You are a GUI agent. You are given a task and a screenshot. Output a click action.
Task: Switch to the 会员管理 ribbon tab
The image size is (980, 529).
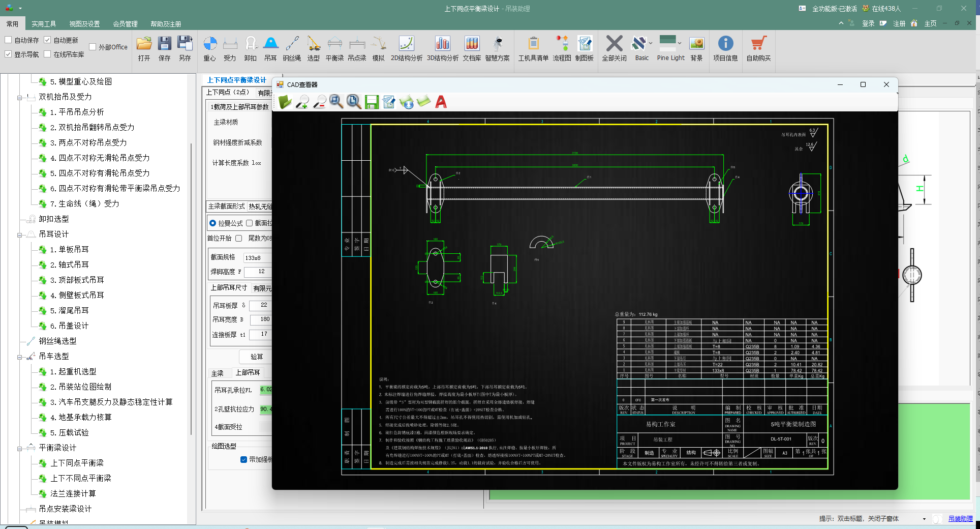(x=125, y=24)
